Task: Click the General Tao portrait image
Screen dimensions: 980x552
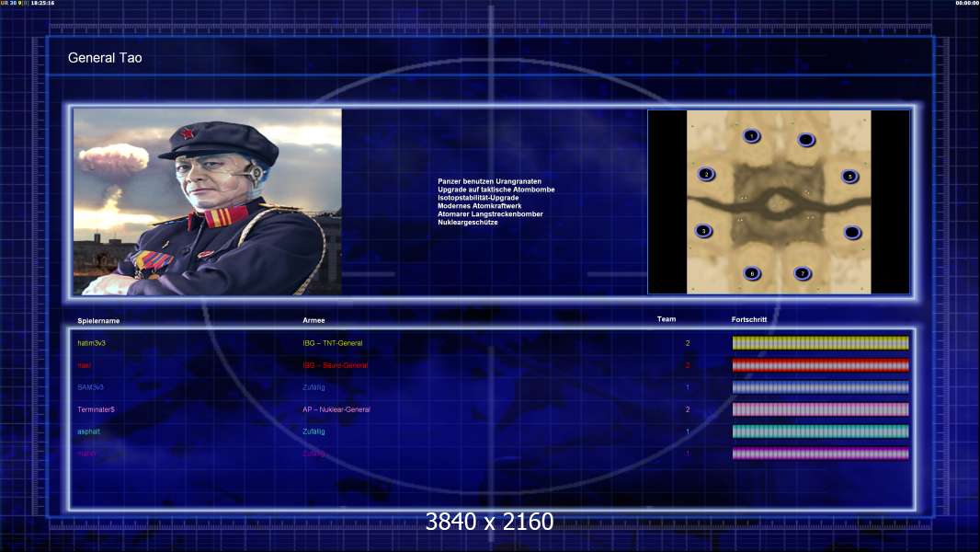Action: point(208,201)
